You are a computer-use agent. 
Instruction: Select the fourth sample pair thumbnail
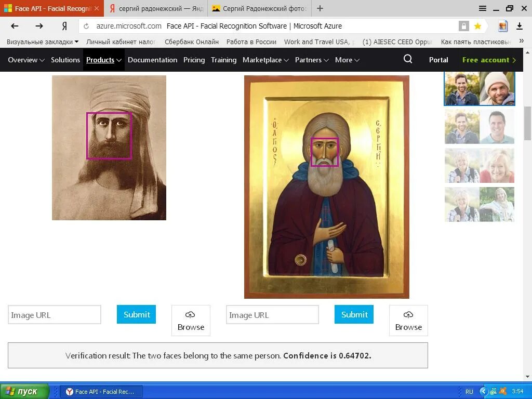(x=480, y=204)
